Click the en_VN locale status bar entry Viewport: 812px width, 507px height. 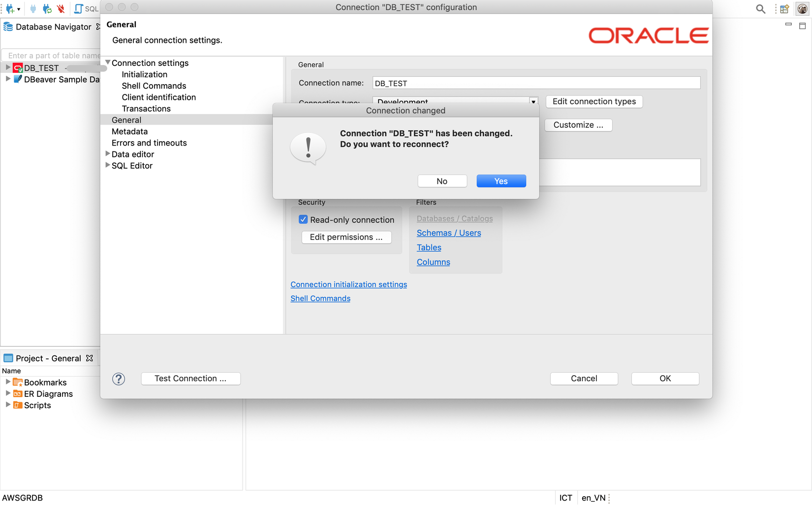[x=593, y=498]
